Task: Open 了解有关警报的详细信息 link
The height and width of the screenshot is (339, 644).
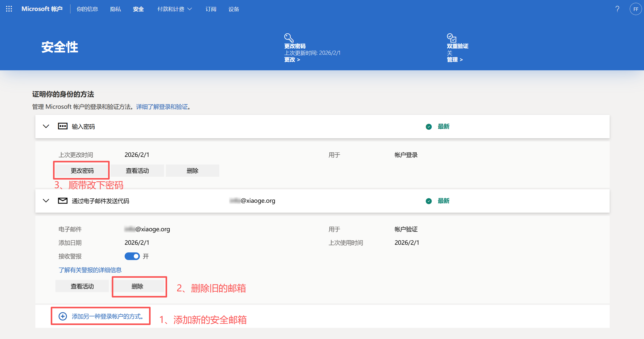Action: click(x=90, y=270)
